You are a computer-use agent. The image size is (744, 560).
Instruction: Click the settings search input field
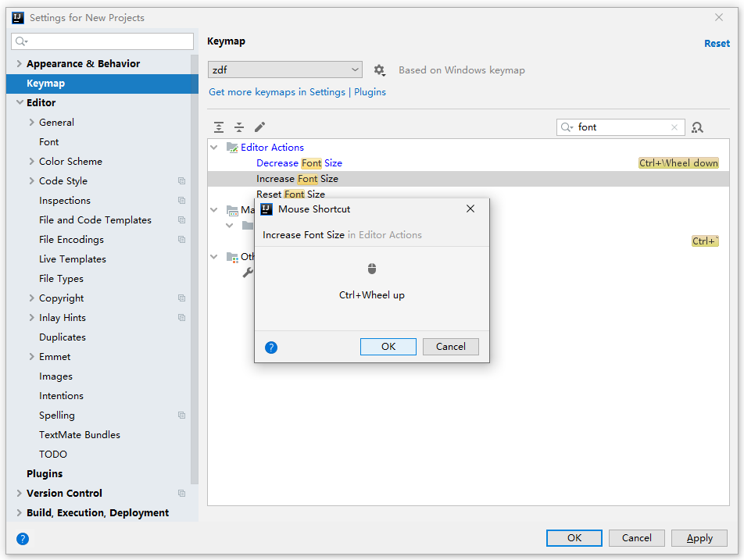(102, 41)
